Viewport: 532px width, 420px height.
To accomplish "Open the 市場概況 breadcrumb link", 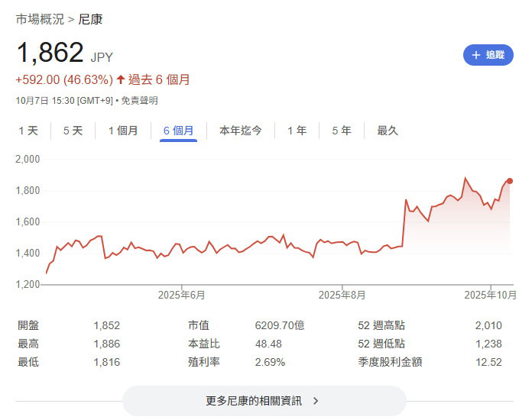I will point(40,19).
